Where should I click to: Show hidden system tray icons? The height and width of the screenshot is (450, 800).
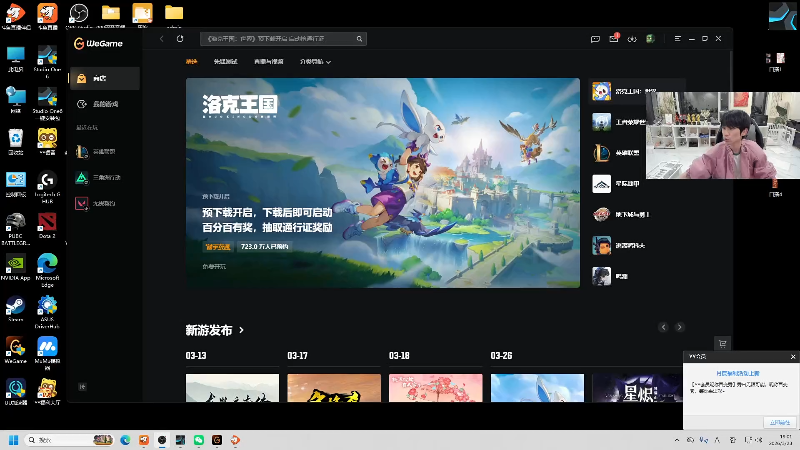coord(677,440)
